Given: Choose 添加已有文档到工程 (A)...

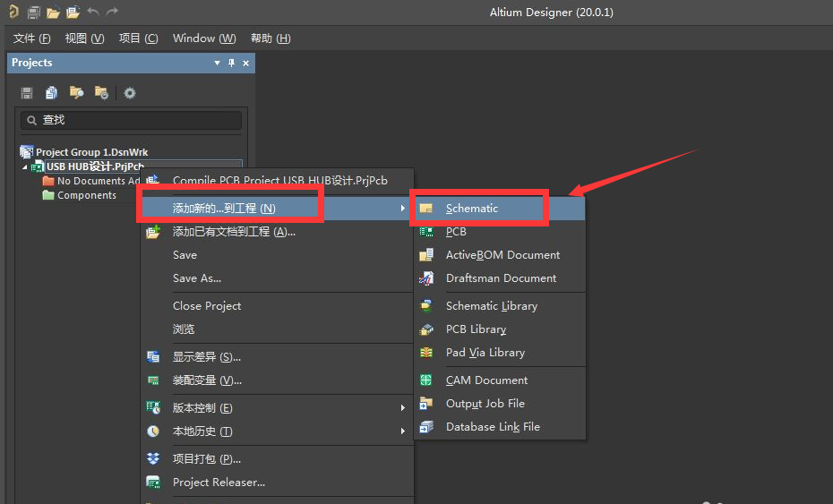Looking at the screenshot, I should (x=277, y=232).
